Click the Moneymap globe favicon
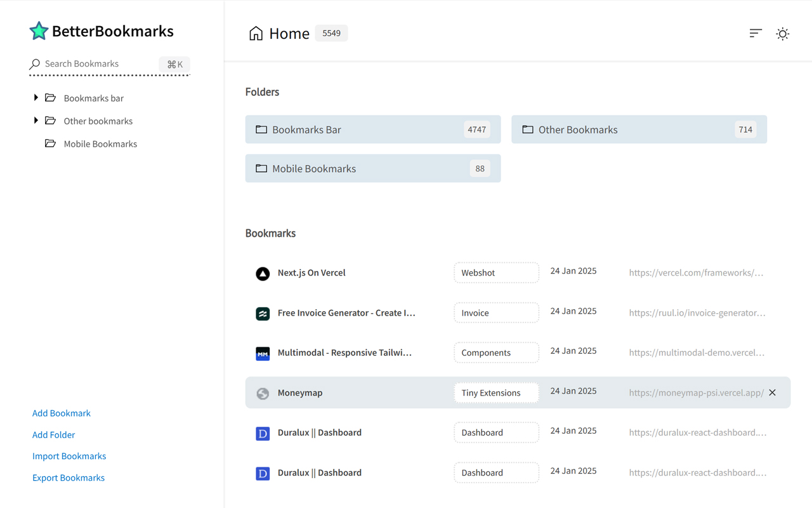Viewport: 812px width, 508px height. pyautogui.click(x=263, y=393)
